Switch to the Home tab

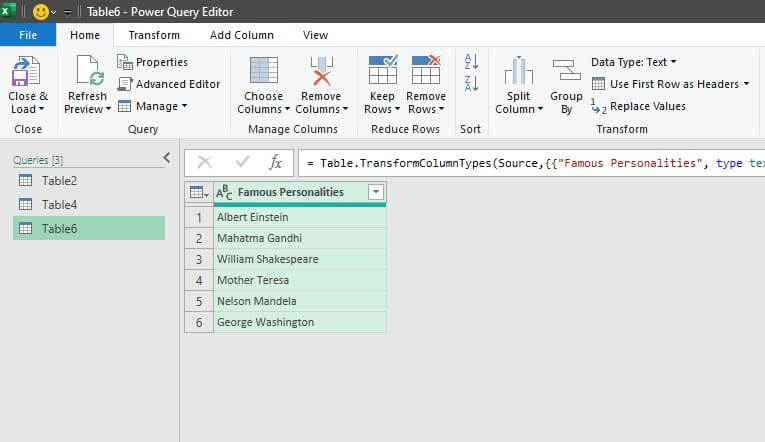pos(85,35)
